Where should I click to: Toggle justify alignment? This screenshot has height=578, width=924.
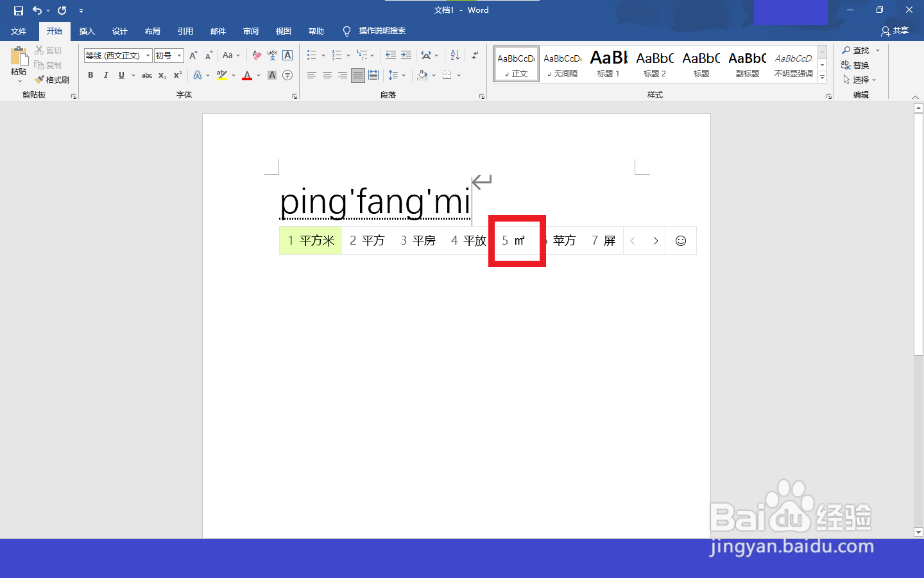click(358, 75)
